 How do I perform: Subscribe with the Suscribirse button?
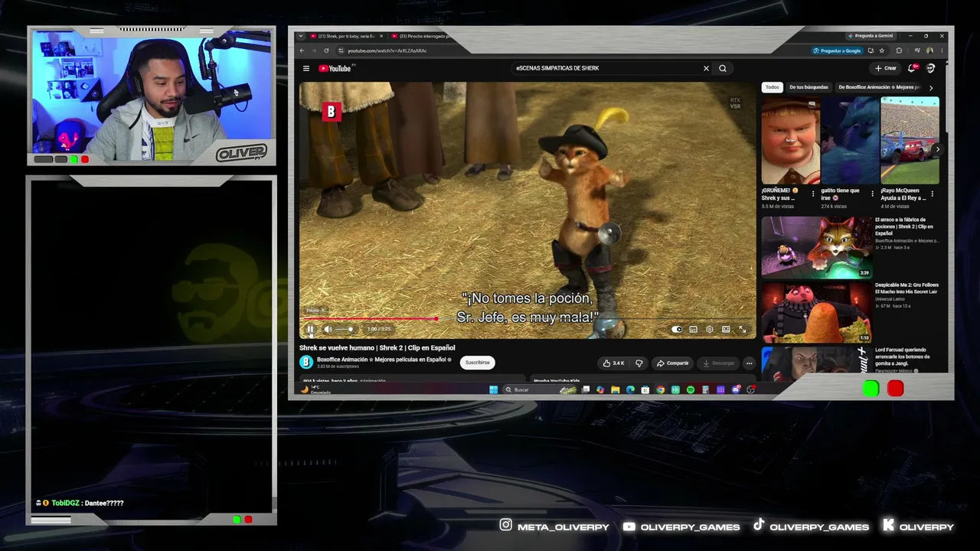point(477,363)
